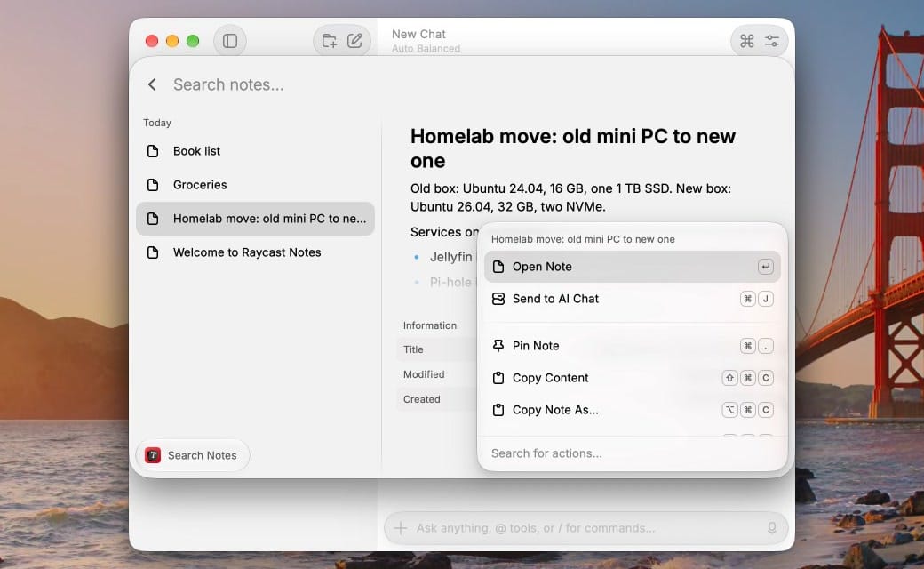Viewport: 924px width, 569px height.
Task: Select Copy Content action
Action: (x=632, y=378)
